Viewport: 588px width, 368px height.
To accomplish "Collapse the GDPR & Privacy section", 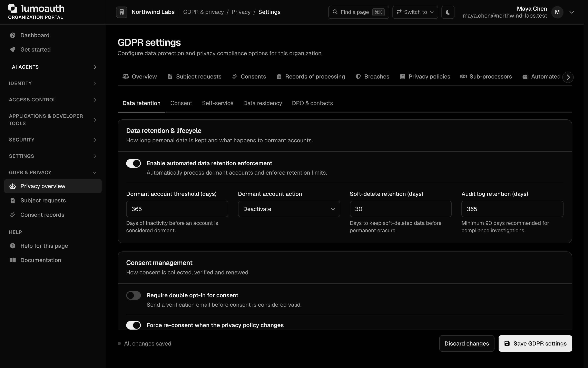I will pyautogui.click(x=53, y=173).
